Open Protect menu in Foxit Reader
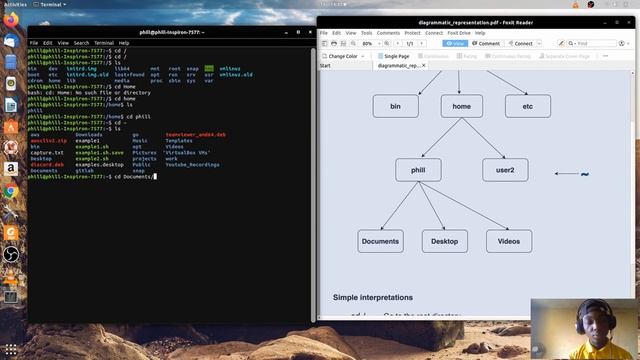Image resolution: width=640 pixels, height=360 pixels. pos(412,33)
